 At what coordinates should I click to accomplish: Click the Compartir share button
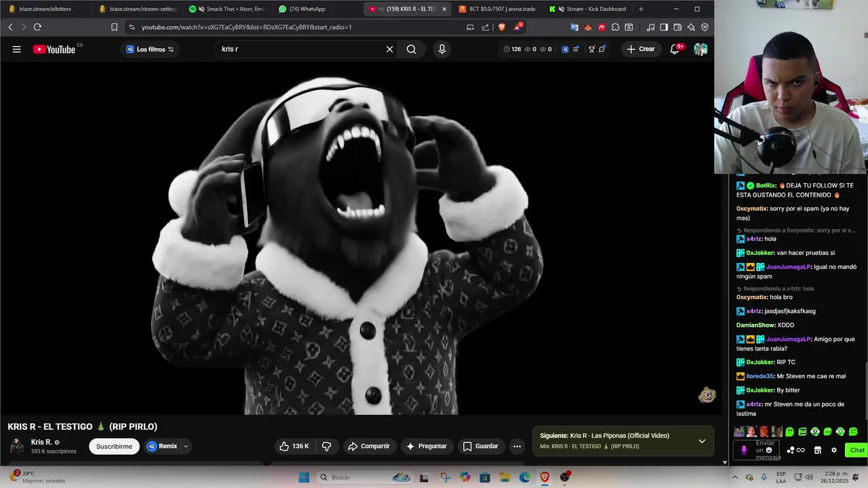pyautogui.click(x=369, y=446)
